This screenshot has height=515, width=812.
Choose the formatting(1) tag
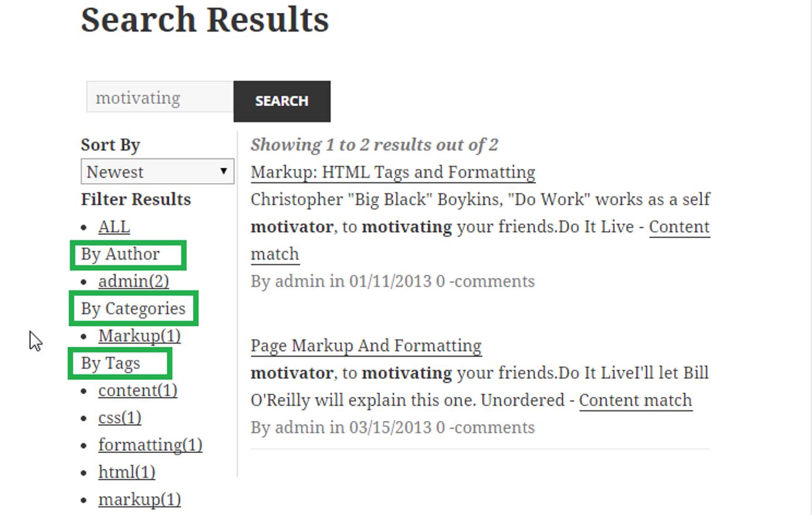click(x=150, y=444)
